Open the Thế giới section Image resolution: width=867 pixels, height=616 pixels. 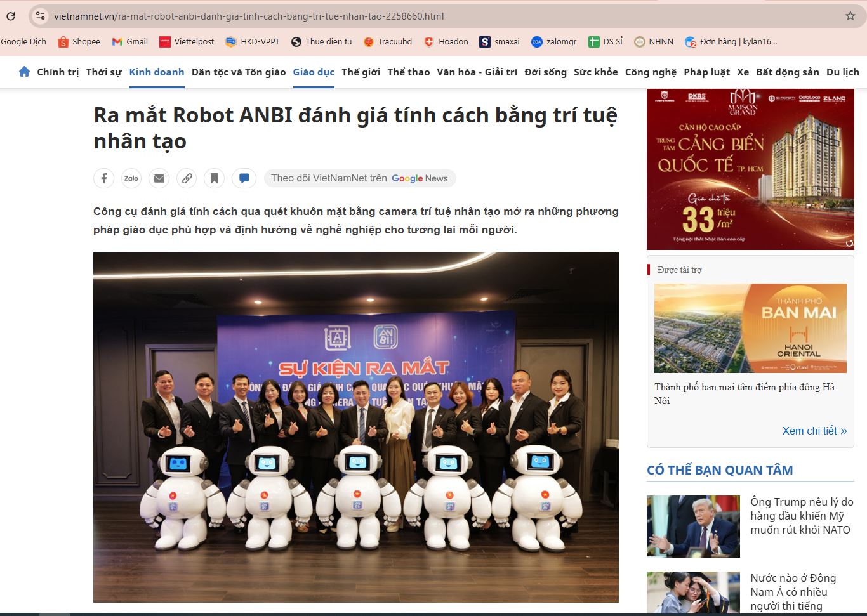pos(361,72)
